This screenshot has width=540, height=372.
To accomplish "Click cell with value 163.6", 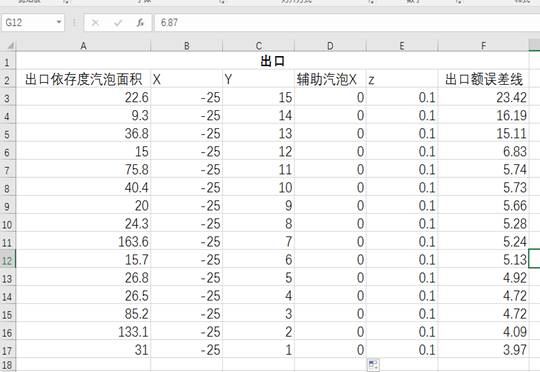I will point(83,241).
